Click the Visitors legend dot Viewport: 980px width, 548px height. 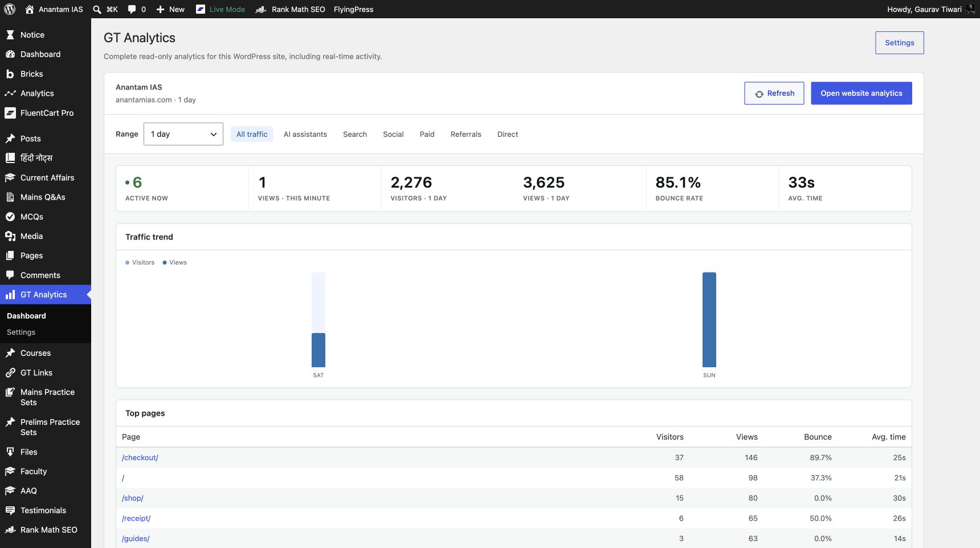point(127,263)
